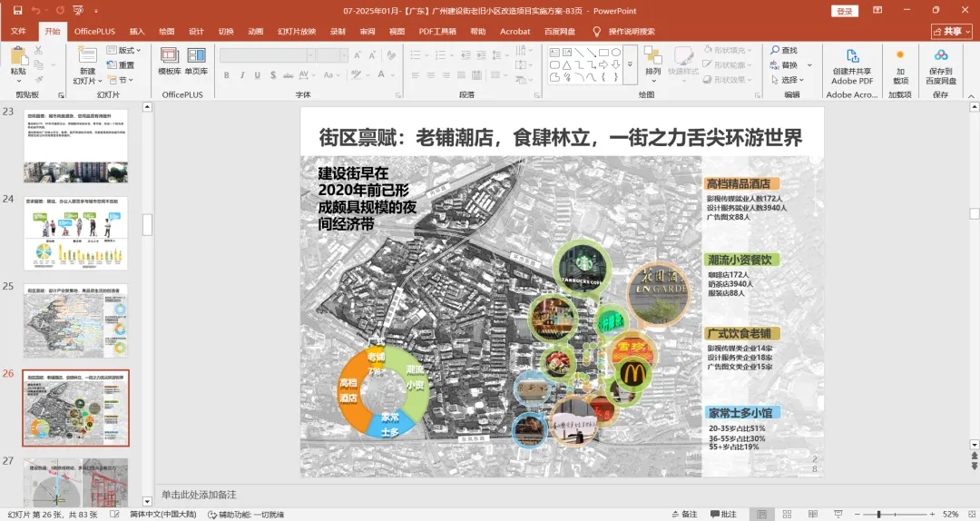
Task: Click the 共享 share button
Action: tap(950, 31)
